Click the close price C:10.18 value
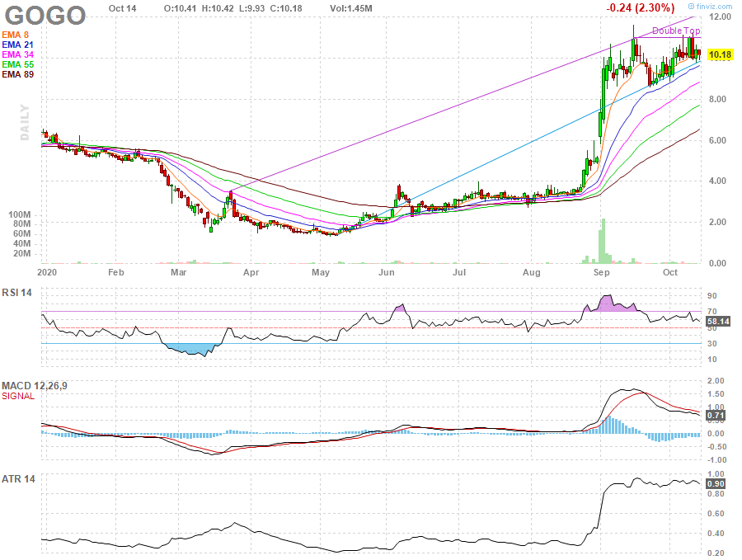Screen dimensions: 742x560 [285, 8]
